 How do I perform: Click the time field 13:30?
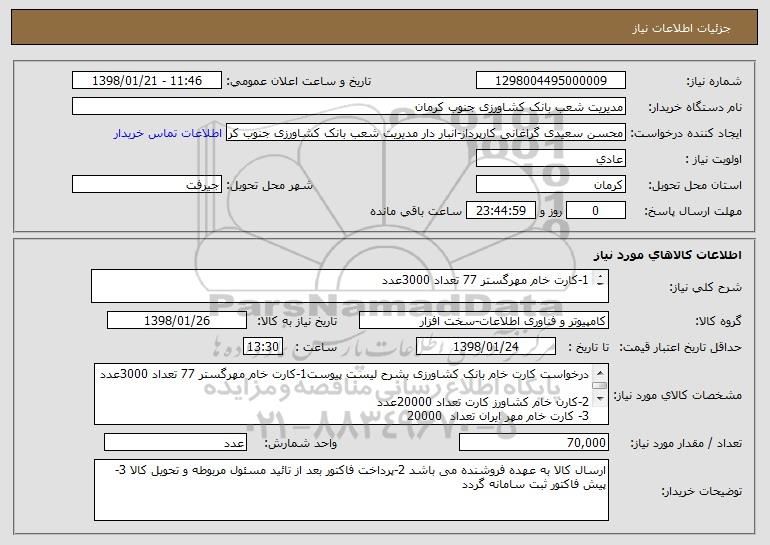[263, 346]
